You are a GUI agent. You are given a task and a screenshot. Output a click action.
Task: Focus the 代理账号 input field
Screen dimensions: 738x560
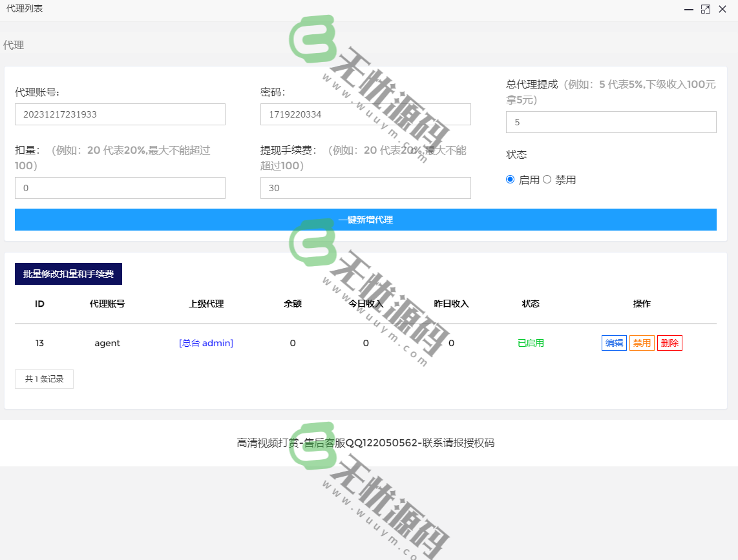tap(120, 114)
